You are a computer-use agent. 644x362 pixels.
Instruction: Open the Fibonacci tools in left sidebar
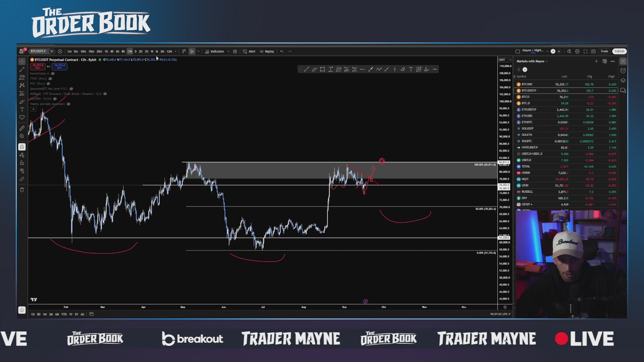point(22,77)
